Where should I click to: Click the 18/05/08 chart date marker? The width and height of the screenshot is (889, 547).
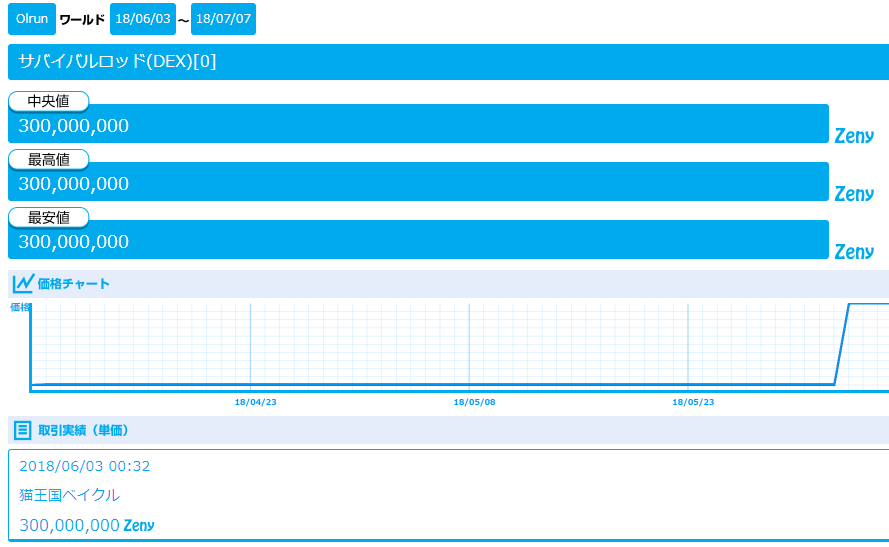coord(475,402)
